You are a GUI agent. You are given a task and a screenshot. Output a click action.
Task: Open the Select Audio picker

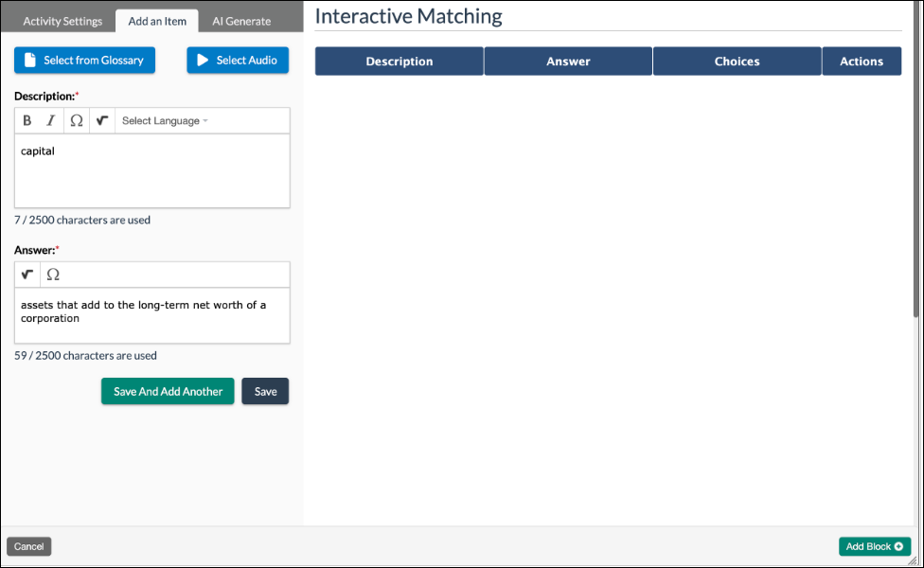tap(237, 60)
